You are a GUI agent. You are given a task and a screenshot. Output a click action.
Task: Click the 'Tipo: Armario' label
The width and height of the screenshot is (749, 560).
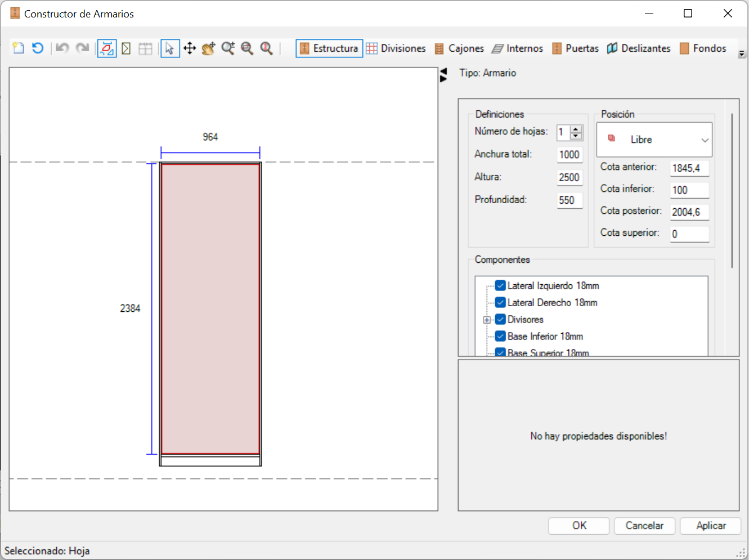[x=488, y=73]
